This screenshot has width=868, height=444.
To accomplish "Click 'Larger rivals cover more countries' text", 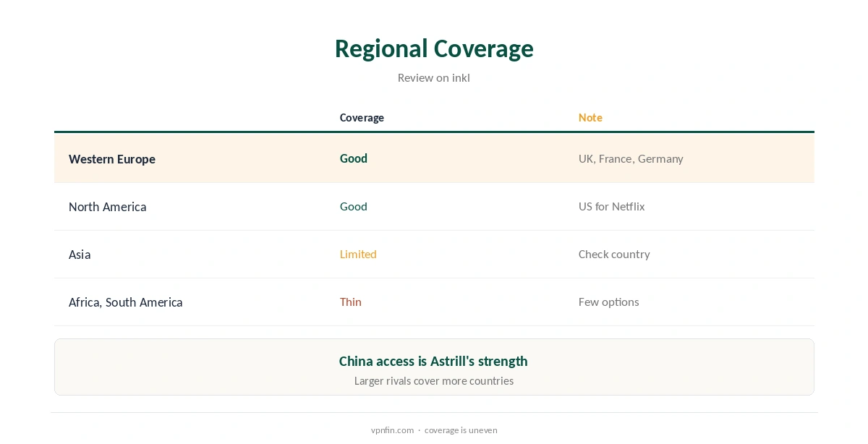I will [434, 380].
